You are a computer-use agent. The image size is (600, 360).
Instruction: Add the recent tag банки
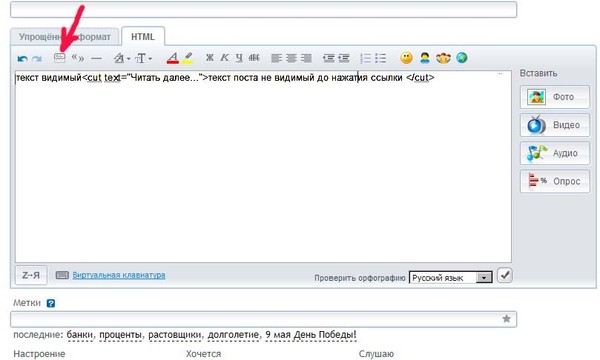(80, 335)
